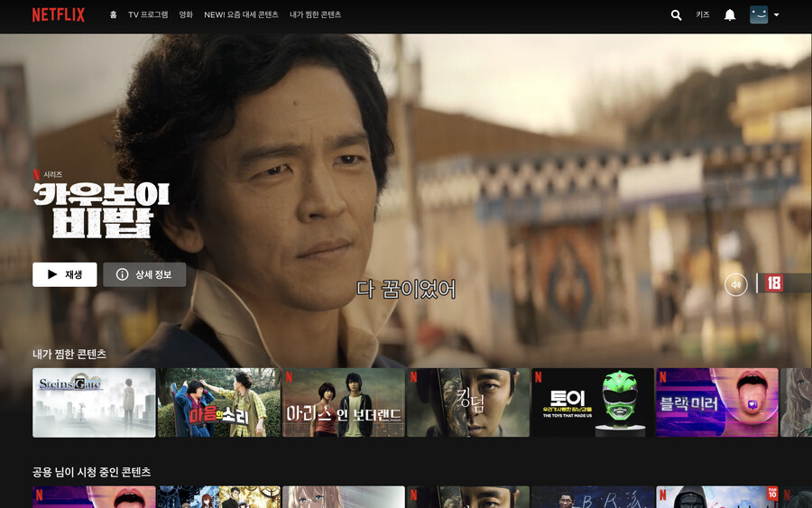Play 카우보이 비밥 with 재생 button
812x508 pixels.
tap(65, 274)
